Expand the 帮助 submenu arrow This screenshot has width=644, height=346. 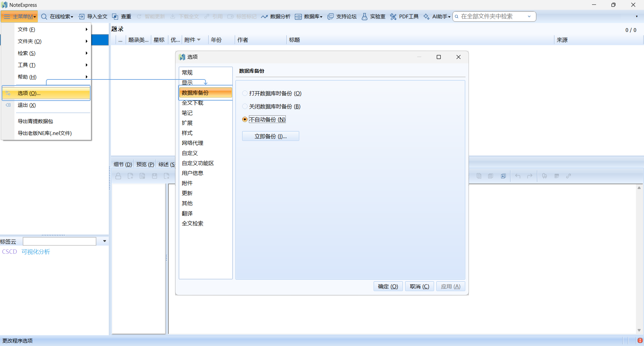[87, 77]
